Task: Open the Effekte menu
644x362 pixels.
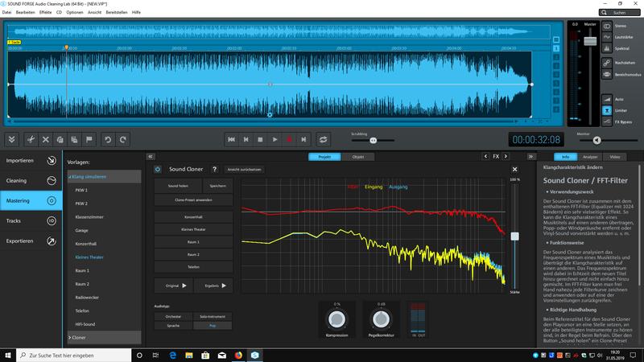Action: pos(45,12)
